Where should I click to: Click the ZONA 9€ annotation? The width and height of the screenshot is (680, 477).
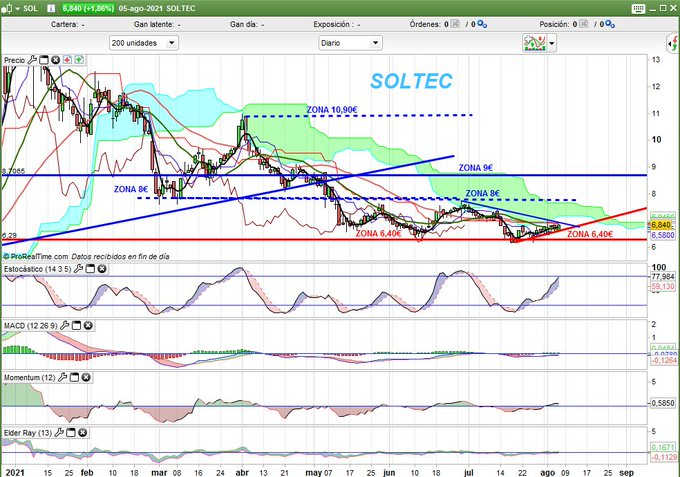coord(476,168)
